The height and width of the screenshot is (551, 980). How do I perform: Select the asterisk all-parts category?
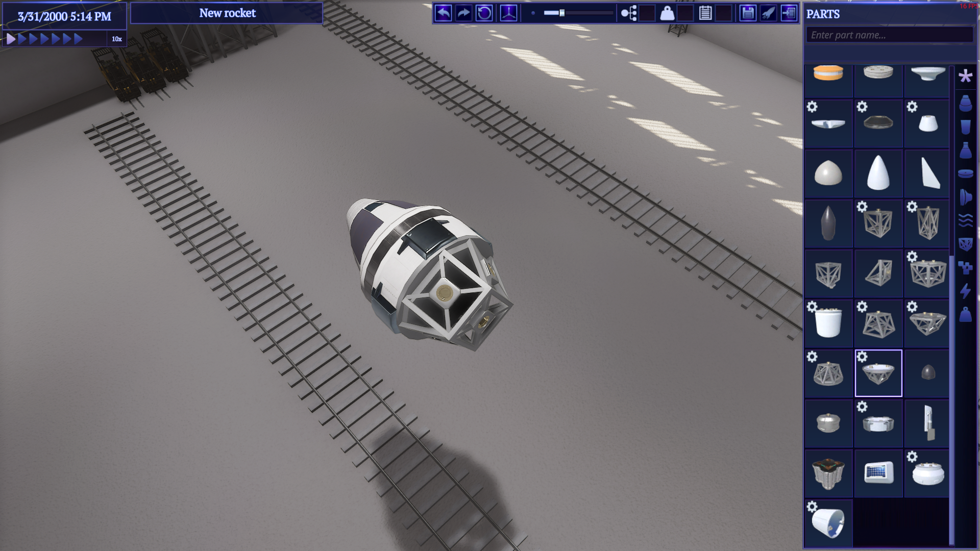tap(965, 77)
